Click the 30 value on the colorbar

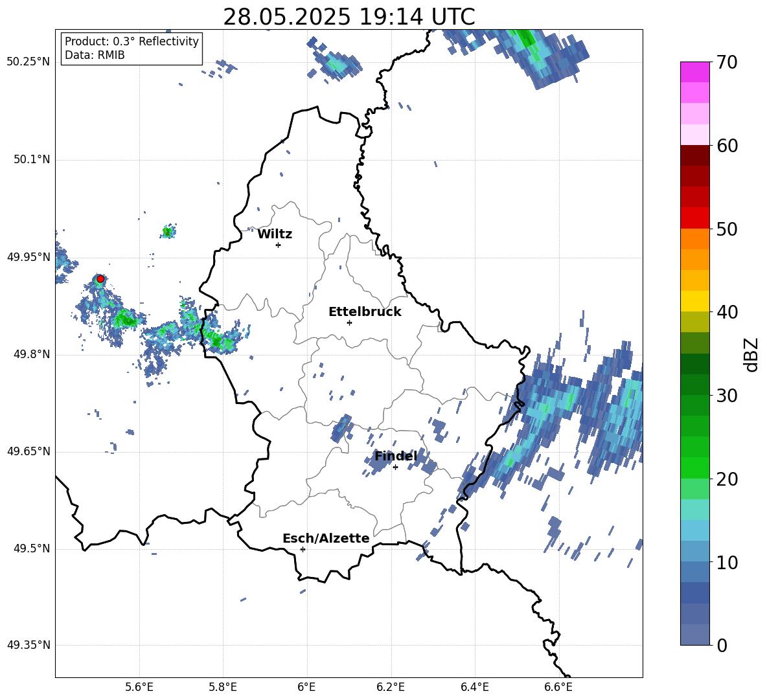(727, 396)
